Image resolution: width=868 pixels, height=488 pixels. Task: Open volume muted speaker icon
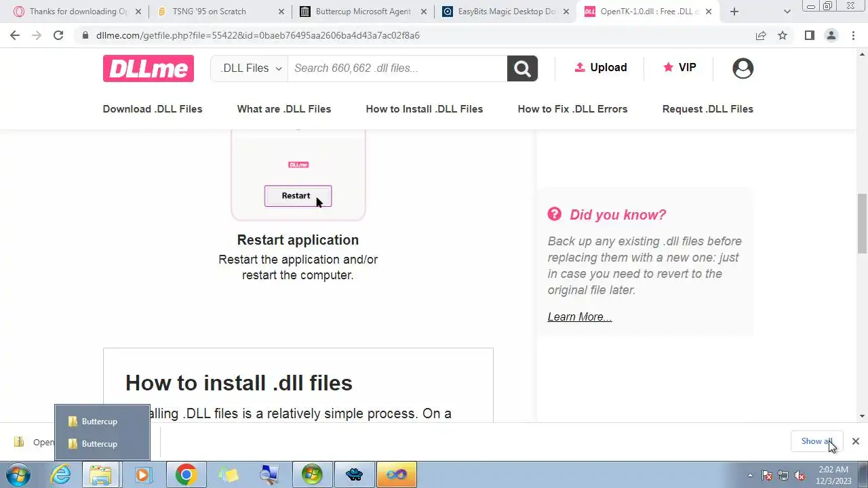tap(800, 475)
